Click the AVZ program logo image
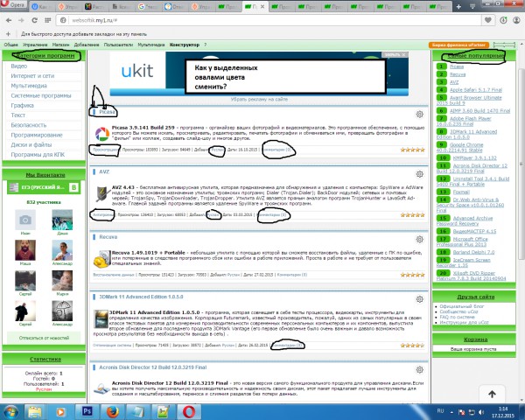 coord(101,194)
